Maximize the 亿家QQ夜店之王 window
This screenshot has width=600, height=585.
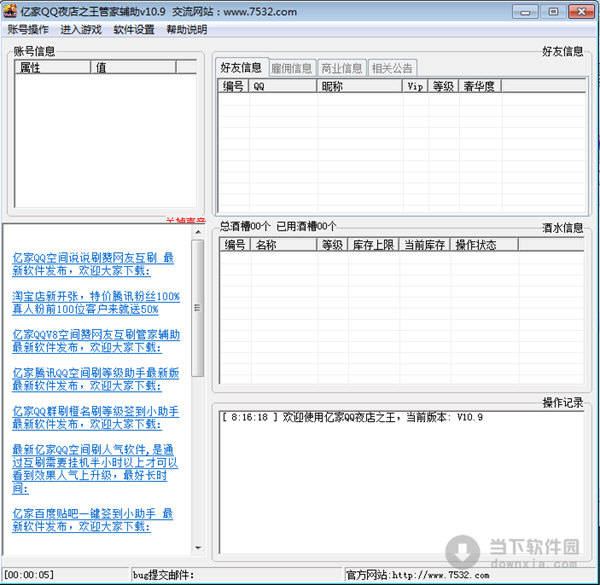pyautogui.click(x=553, y=11)
